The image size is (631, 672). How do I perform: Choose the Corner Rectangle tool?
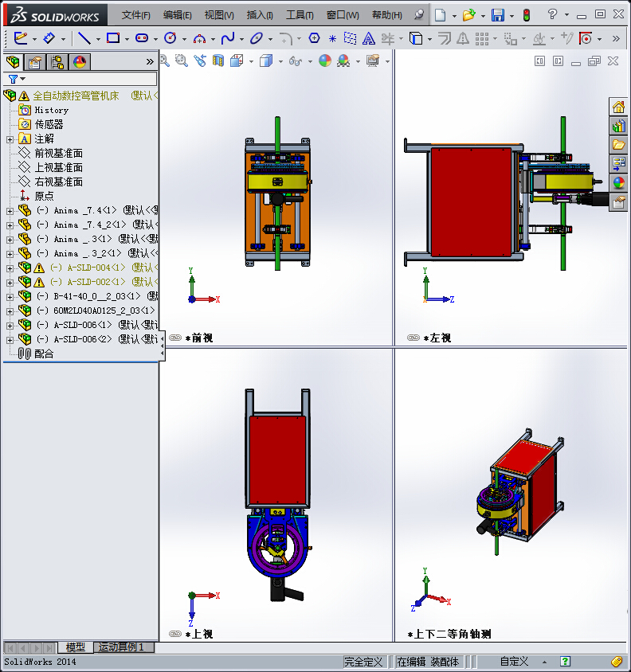(x=113, y=38)
